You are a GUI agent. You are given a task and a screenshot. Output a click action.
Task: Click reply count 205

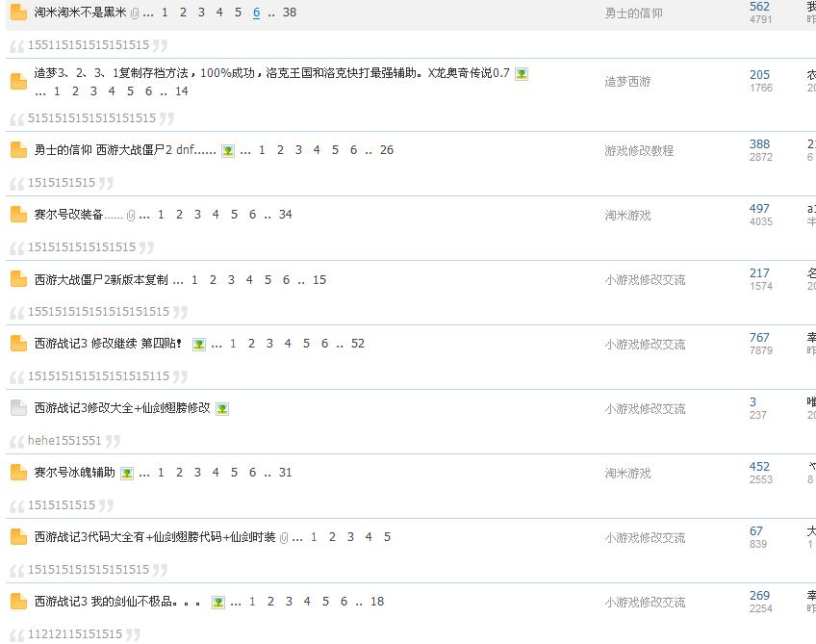(x=759, y=75)
